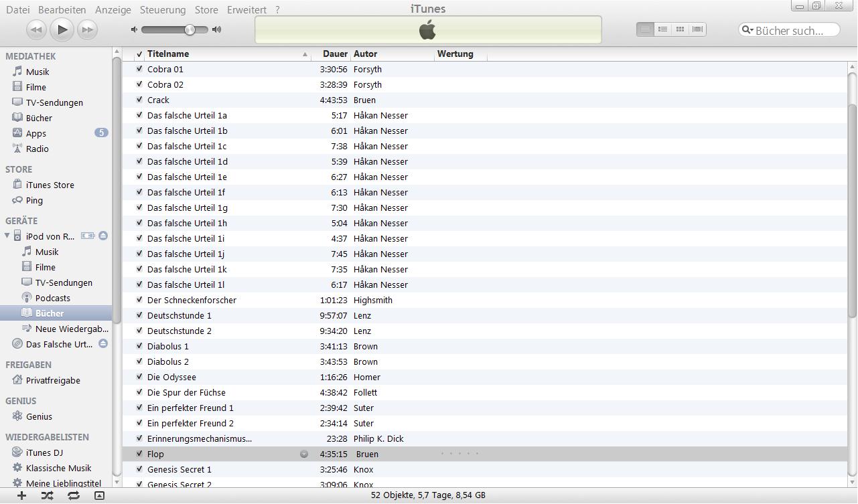Image resolution: width=858 pixels, height=504 pixels.
Task: Uncheck the Cobra 01 checkbox
Action: pyautogui.click(x=139, y=68)
